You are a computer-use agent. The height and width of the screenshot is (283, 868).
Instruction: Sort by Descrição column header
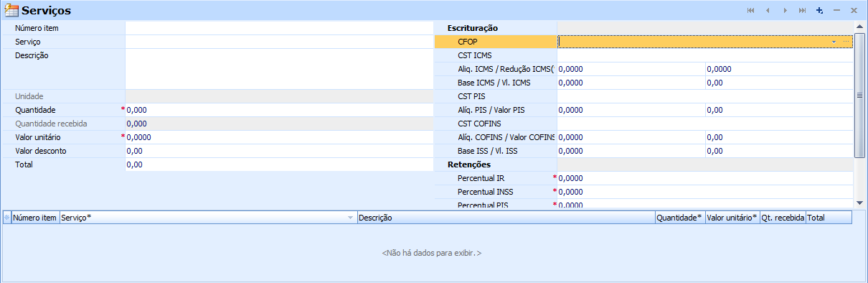tap(506, 217)
